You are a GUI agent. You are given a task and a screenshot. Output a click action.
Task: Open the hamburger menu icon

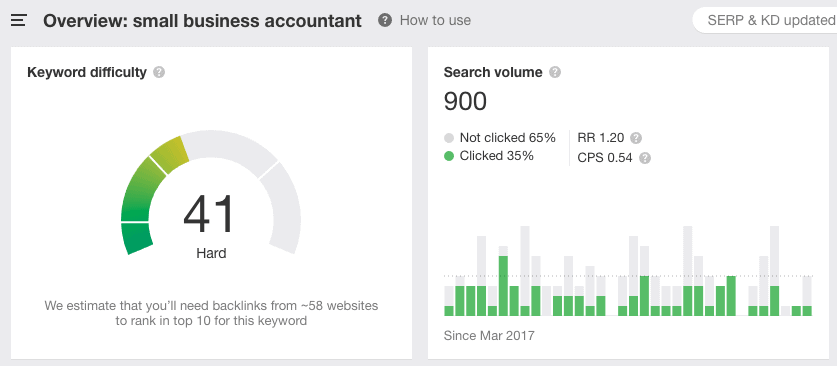point(19,21)
